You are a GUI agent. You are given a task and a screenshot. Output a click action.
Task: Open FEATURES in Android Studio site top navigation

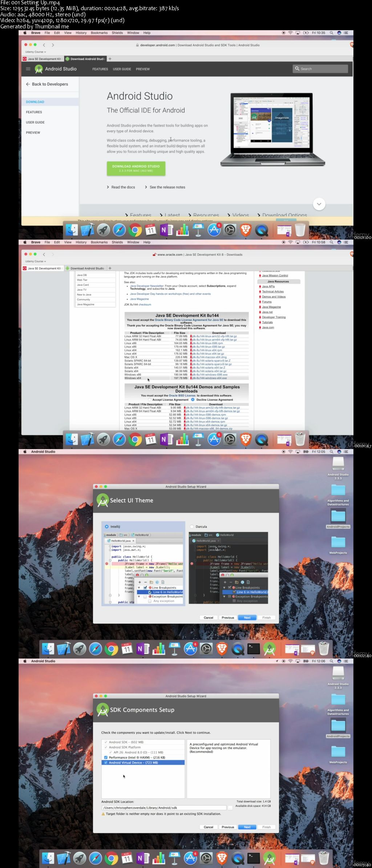click(x=100, y=69)
